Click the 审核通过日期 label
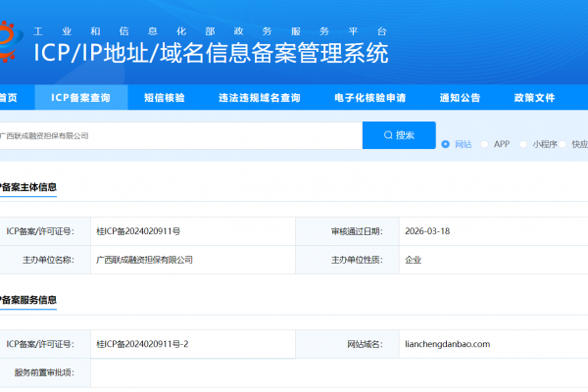This screenshot has width=588, height=392. [357, 231]
